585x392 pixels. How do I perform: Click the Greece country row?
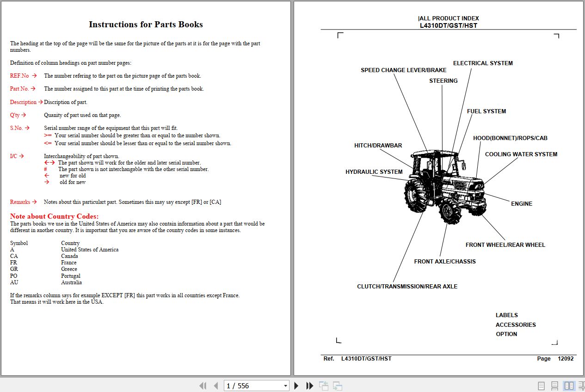(x=44, y=269)
